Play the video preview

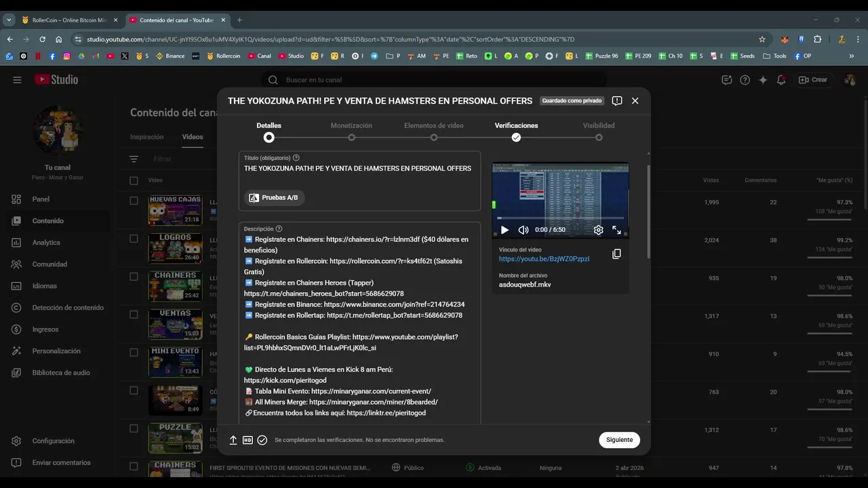point(505,230)
